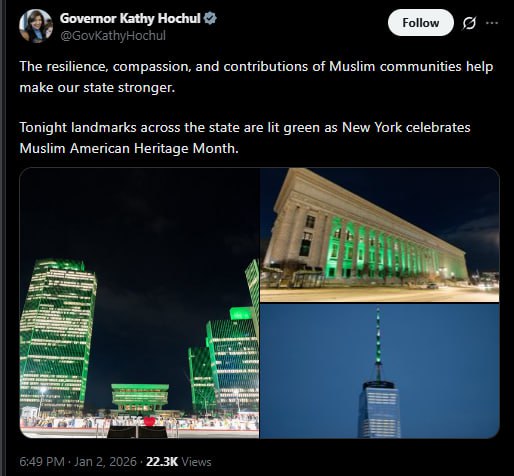Open the green-columned Education Building photo

point(380,235)
